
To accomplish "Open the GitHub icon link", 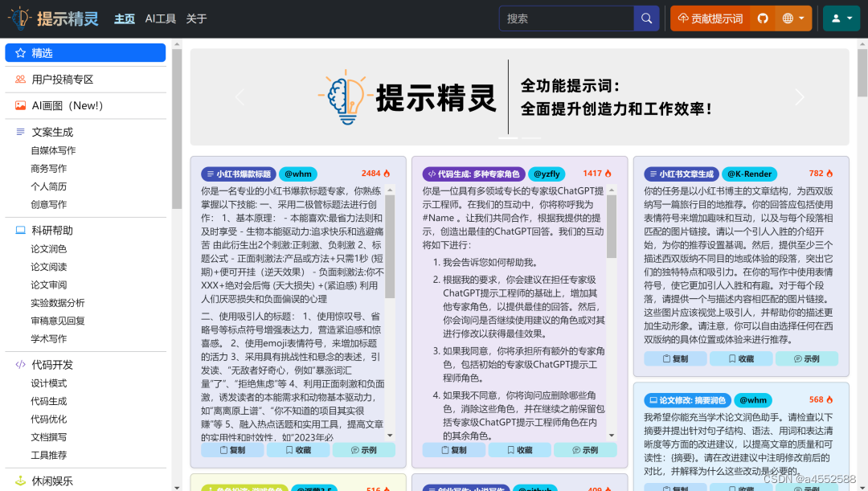I will click(763, 18).
